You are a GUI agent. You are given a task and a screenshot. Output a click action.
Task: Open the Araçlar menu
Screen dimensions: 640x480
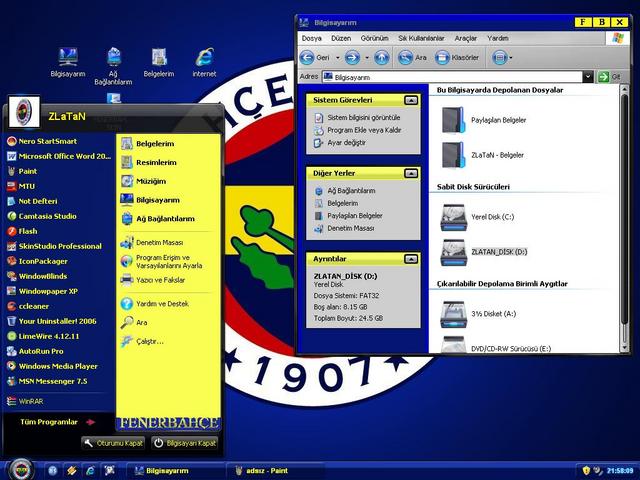tap(466, 38)
